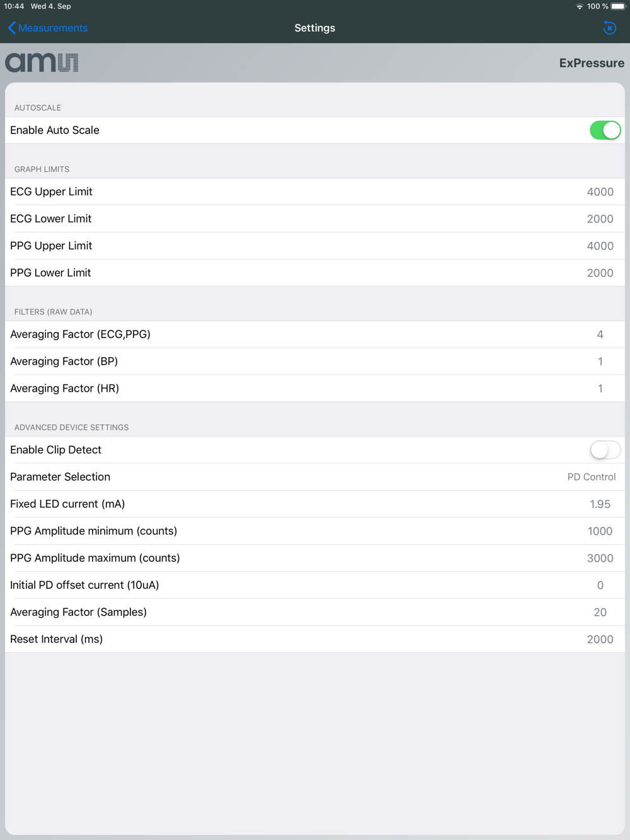Change PPG Amplitude maximum counts value
The height and width of the screenshot is (840, 630).
[x=600, y=559]
